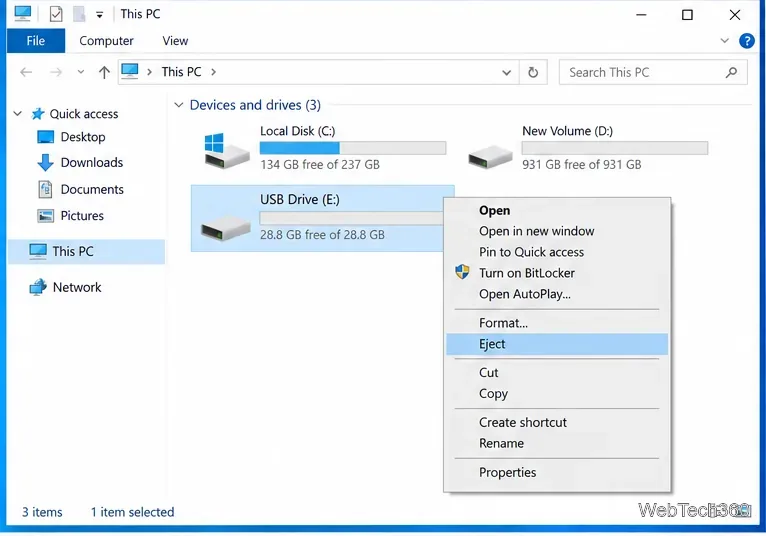This screenshot has width=766, height=536.
Task: Choose Open from the context menu
Action: [557, 211]
